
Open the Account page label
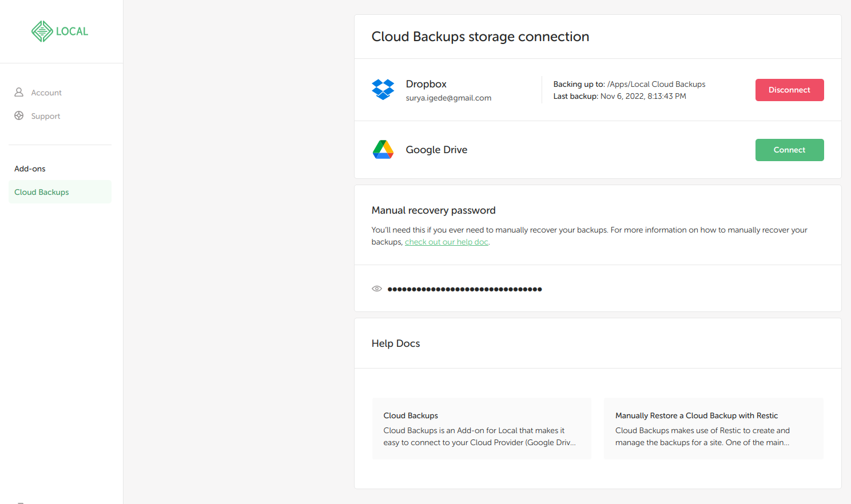coord(46,93)
